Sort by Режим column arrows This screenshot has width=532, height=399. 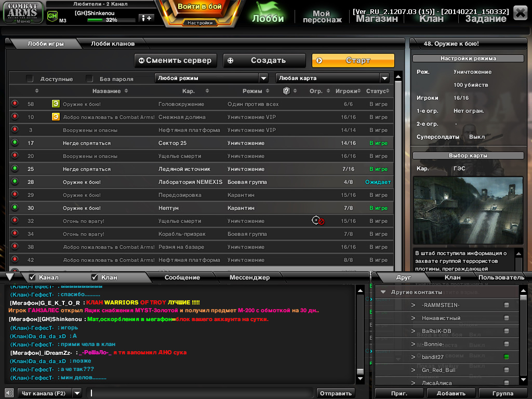[x=268, y=91]
